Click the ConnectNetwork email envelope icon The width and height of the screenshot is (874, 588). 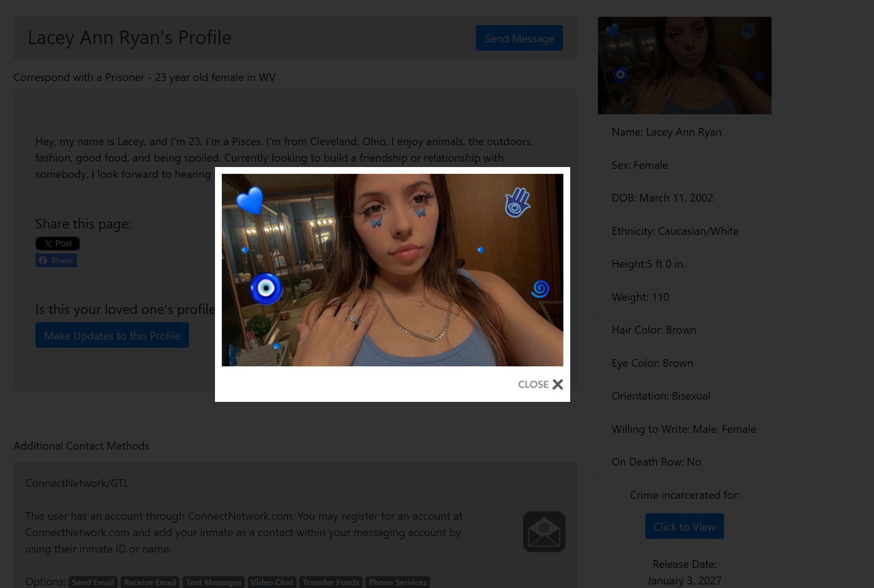click(x=544, y=532)
